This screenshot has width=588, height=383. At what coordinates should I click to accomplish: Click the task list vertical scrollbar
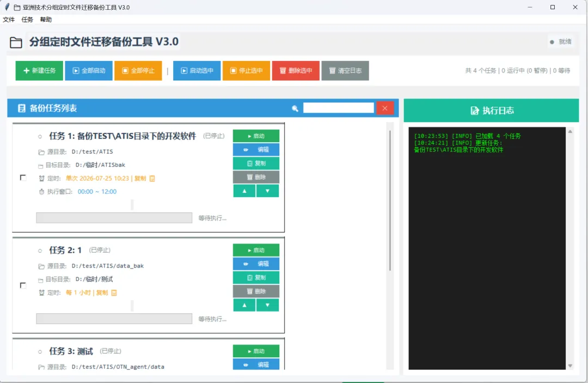pos(390,200)
